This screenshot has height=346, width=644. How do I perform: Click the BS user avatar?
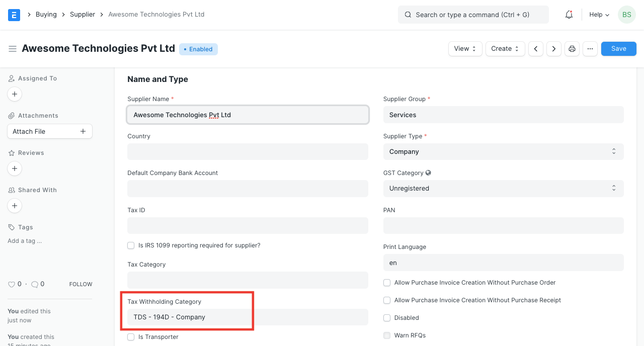click(627, 15)
